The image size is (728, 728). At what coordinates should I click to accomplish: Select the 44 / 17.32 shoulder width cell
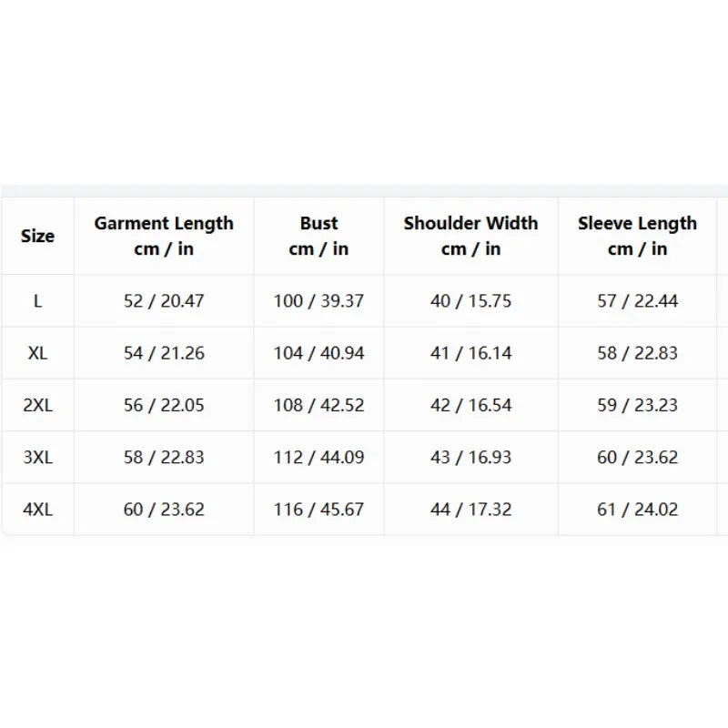(x=470, y=510)
